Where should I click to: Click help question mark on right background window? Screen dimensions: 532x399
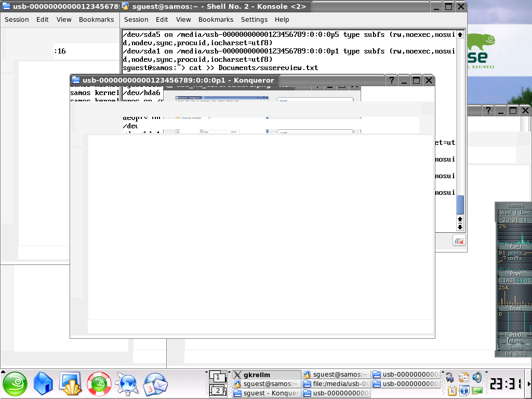click(x=488, y=110)
